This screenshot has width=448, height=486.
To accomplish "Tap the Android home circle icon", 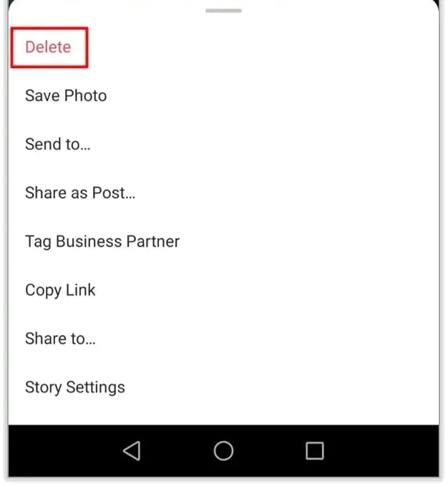I will [x=223, y=451].
